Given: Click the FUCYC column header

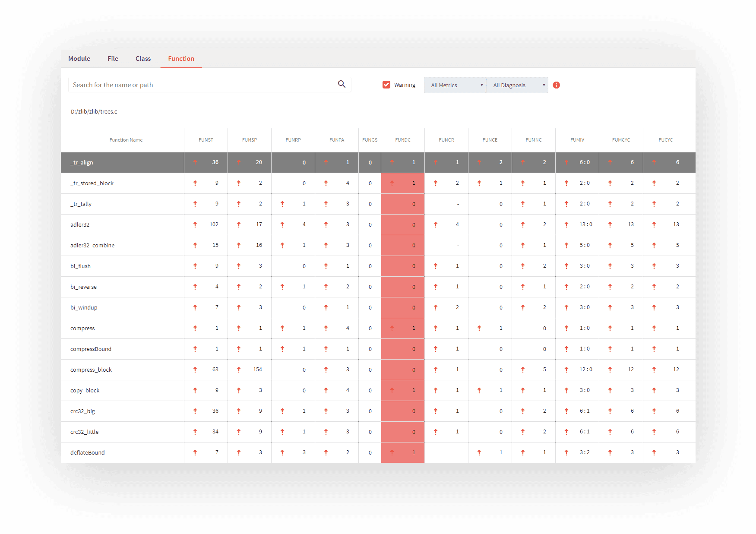Looking at the screenshot, I should (x=666, y=140).
